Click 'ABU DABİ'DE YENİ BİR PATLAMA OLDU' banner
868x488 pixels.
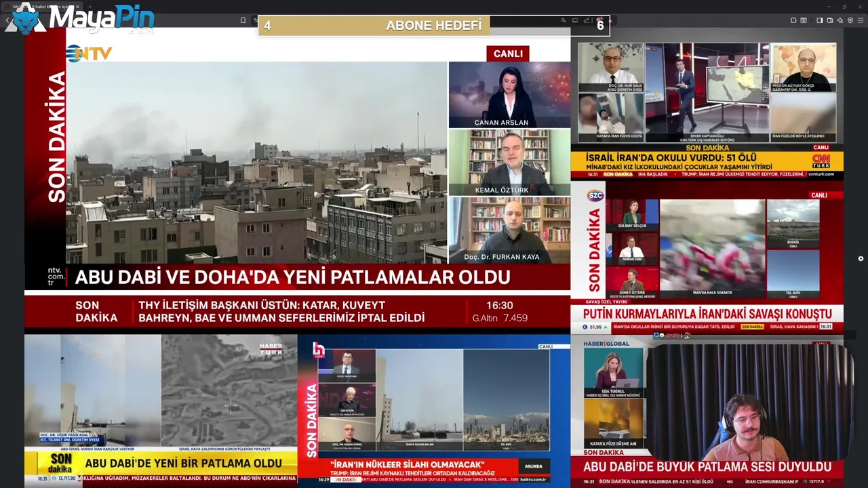183,464
